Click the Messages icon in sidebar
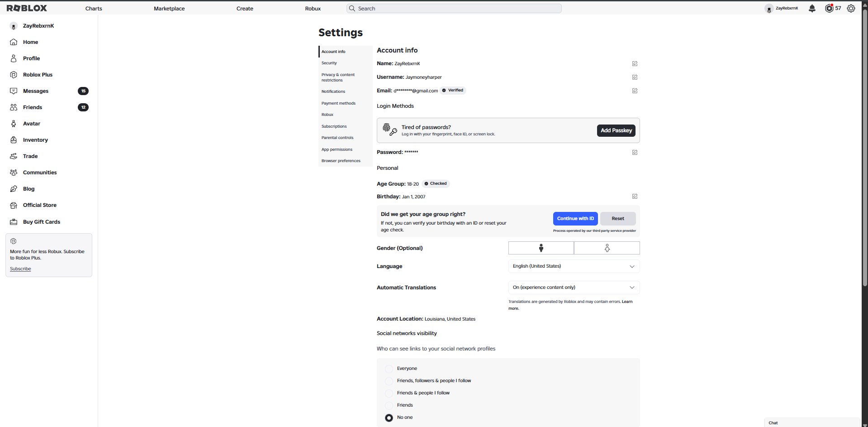 click(x=14, y=91)
